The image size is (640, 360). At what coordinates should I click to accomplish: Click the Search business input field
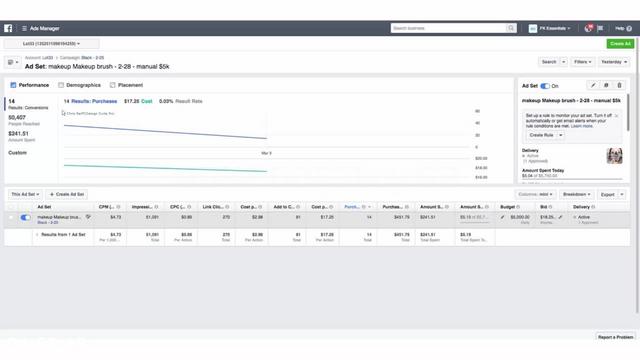tap(448, 28)
